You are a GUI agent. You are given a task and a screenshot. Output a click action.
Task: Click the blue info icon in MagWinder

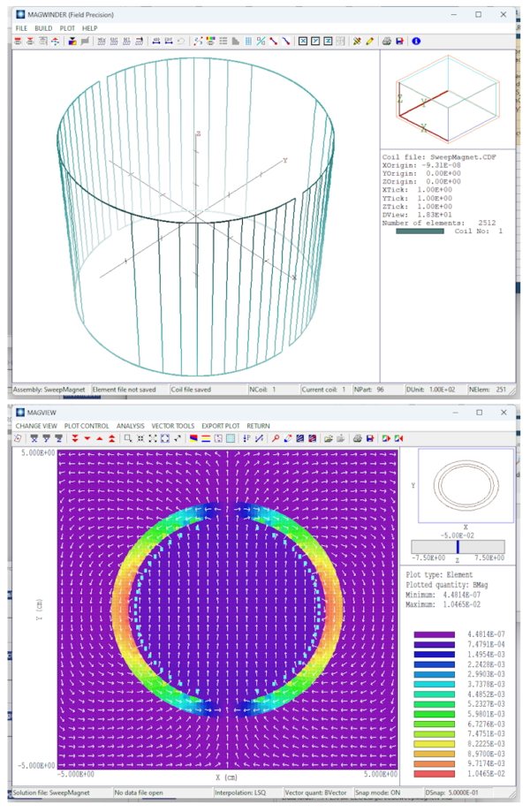point(416,42)
